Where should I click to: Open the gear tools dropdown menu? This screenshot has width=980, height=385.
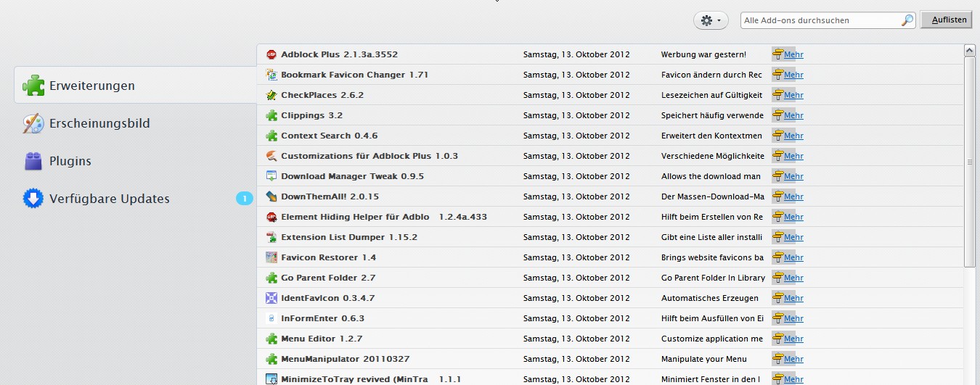(711, 20)
